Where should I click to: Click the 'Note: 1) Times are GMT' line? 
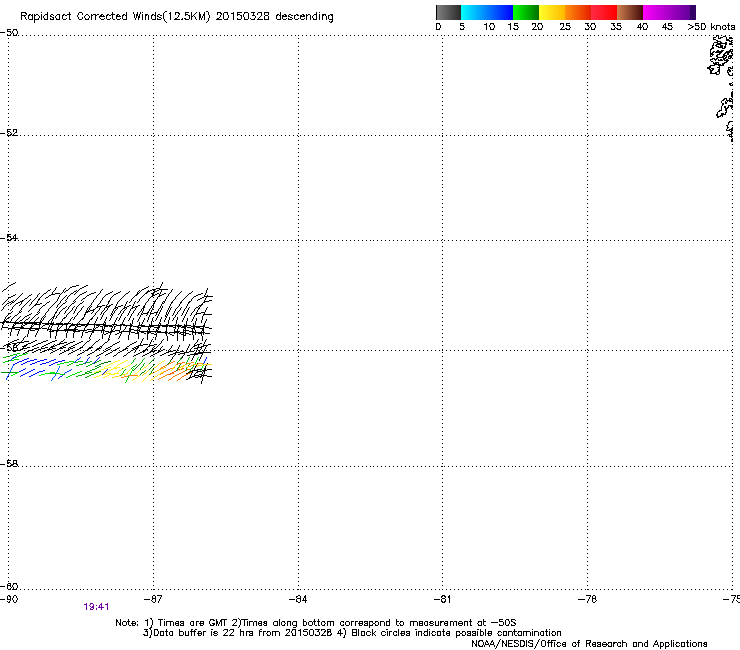(x=316, y=623)
